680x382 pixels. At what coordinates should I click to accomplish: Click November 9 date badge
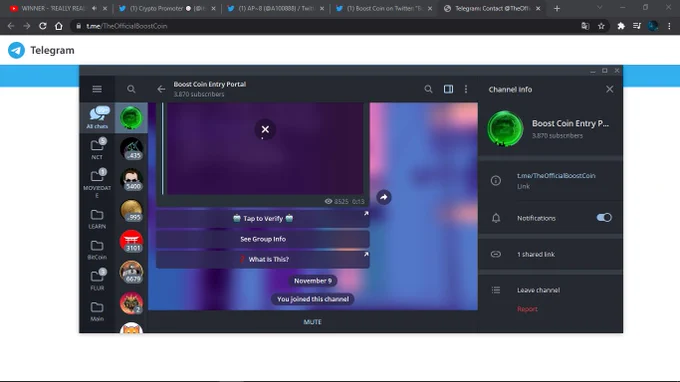click(313, 281)
